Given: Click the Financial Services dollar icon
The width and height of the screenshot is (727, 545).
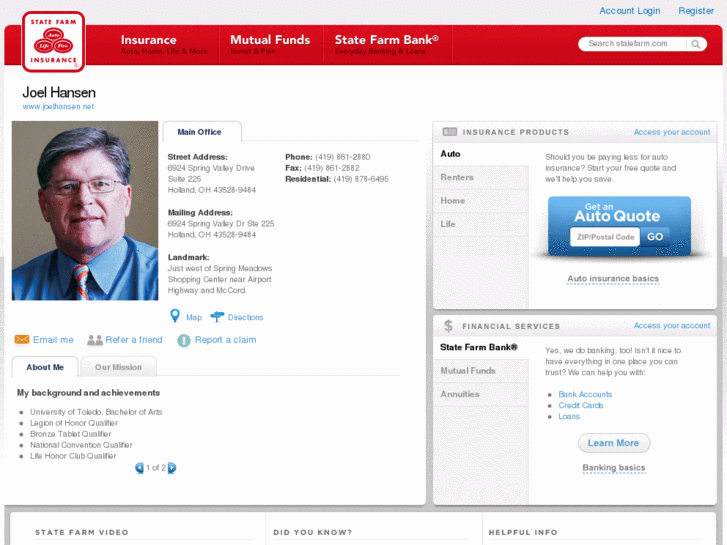Looking at the screenshot, I should click(x=448, y=326).
